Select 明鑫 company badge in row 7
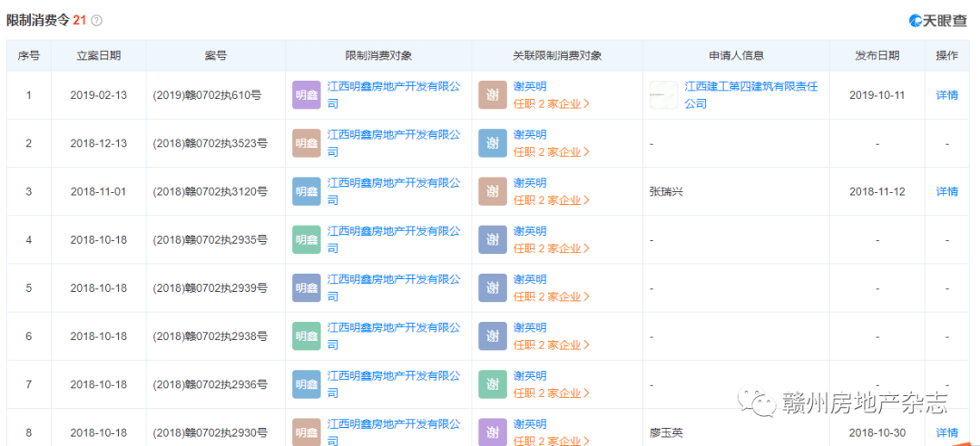 point(307,384)
